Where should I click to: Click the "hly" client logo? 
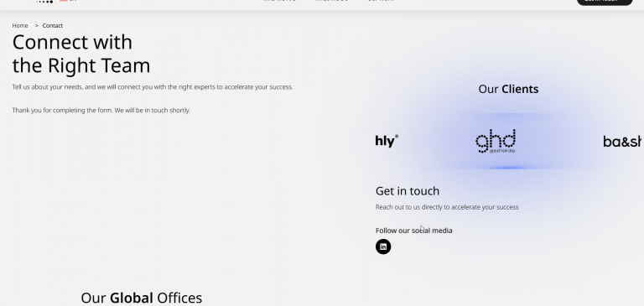pyautogui.click(x=387, y=141)
